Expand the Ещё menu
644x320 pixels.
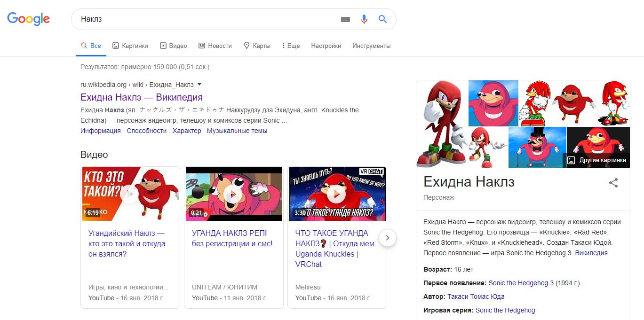(x=291, y=46)
